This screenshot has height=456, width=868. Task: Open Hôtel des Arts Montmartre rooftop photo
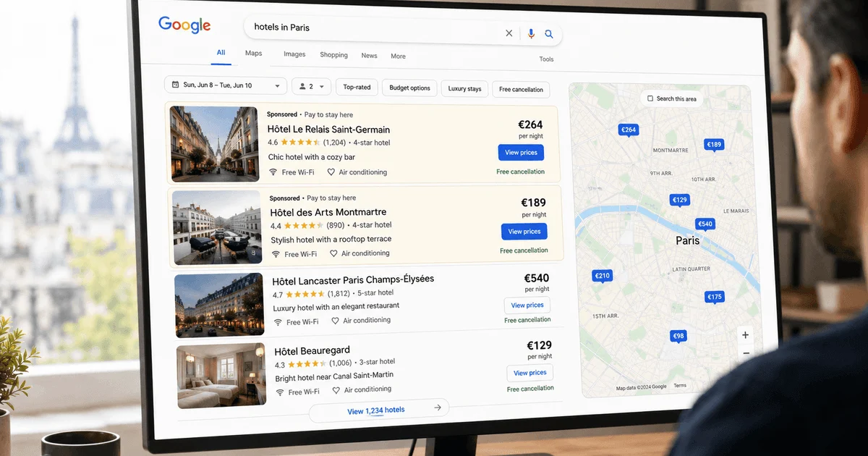(x=217, y=227)
